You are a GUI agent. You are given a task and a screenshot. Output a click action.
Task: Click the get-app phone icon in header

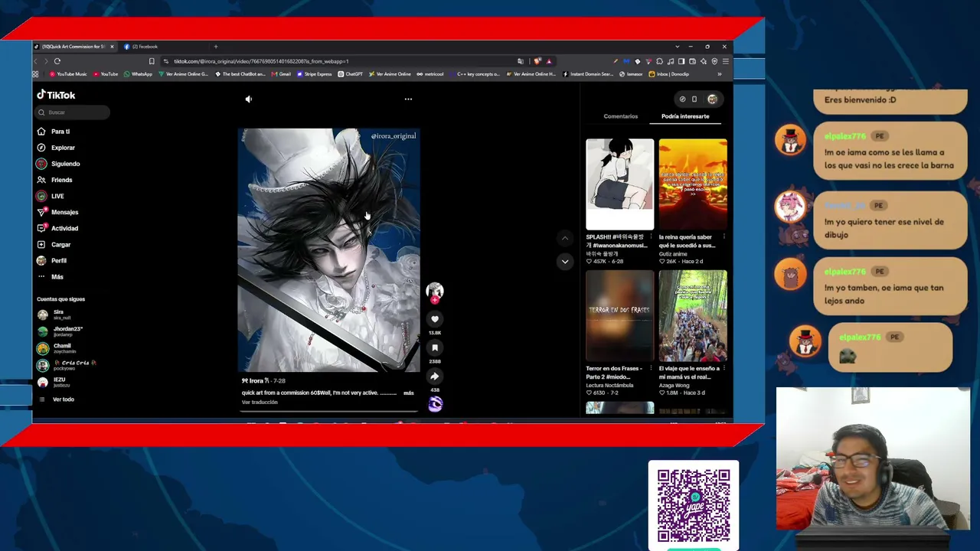click(694, 99)
